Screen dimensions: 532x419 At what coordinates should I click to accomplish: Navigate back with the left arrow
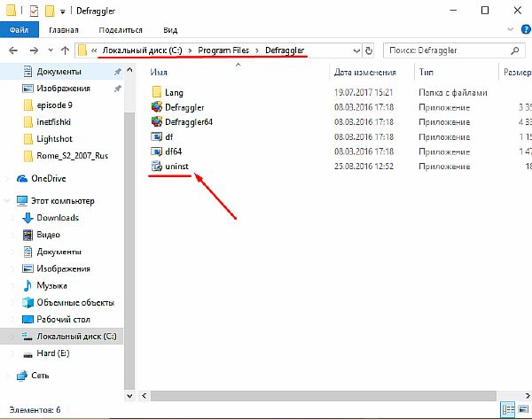pos(11,50)
